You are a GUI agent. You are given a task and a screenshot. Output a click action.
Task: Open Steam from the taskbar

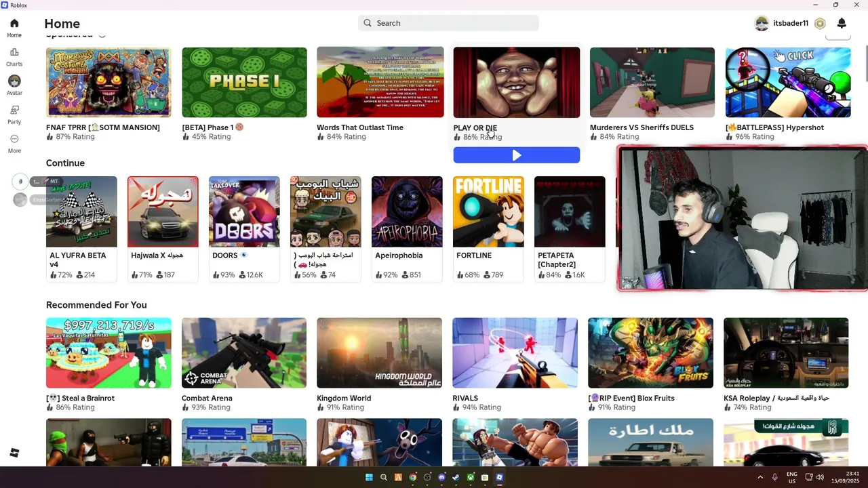[456, 477]
